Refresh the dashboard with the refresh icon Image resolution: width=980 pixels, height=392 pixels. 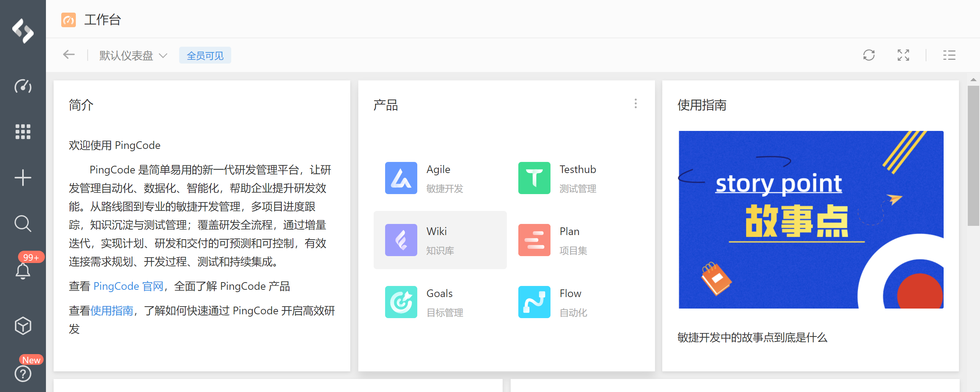(869, 55)
